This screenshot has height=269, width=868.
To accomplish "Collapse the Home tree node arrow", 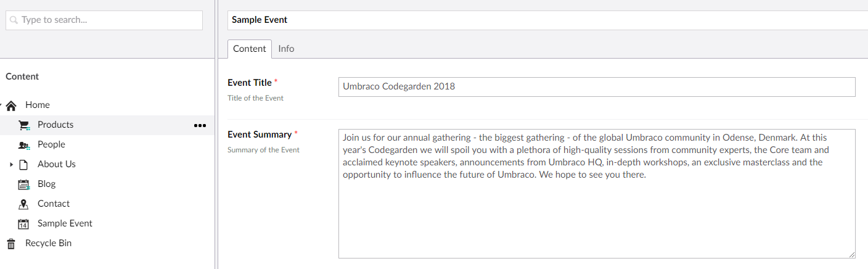I will click(2, 106).
